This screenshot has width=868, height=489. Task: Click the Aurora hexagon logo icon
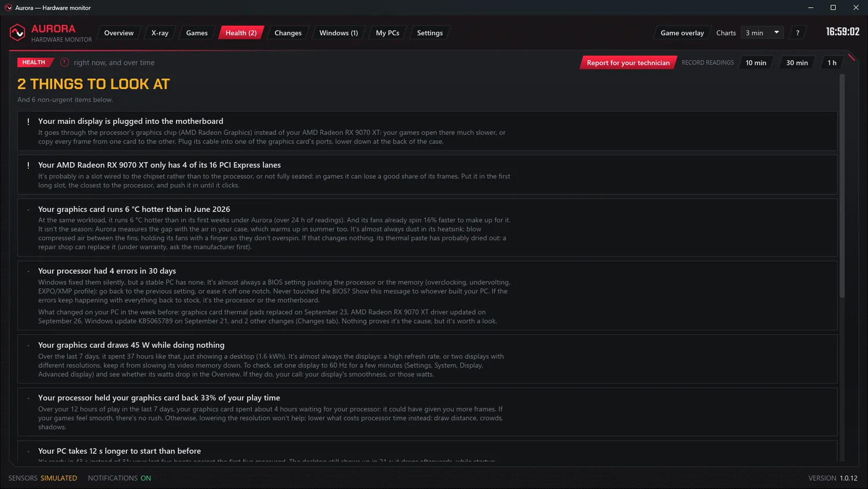(x=17, y=32)
